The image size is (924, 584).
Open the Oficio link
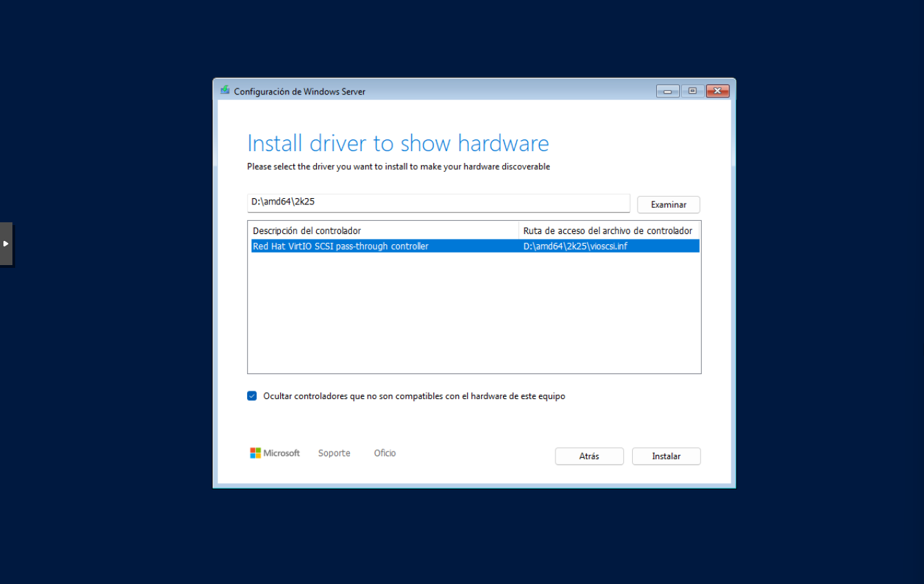(384, 453)
